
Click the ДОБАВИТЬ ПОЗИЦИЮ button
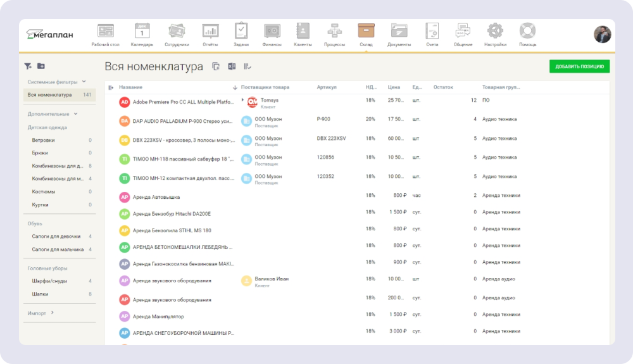(x=579, y=66)
